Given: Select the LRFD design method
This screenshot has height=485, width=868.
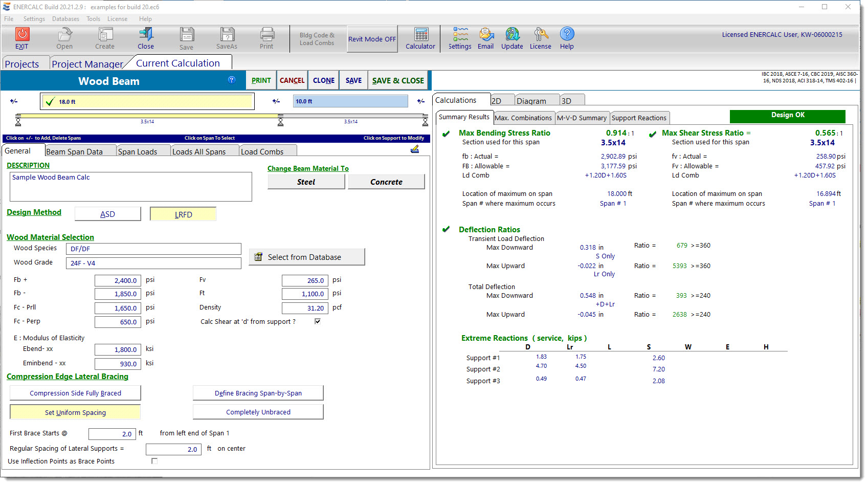Looking at the screenshot, I should (x=183, y=214).
